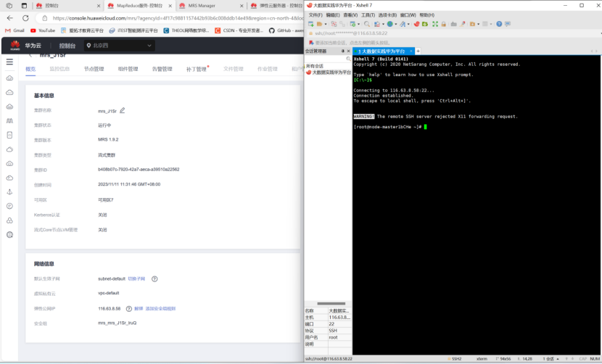The height and width of the screenshot is (364, 602).
Task: Switch to the 告警管理 tab
Action: click(x=162, y=69)
